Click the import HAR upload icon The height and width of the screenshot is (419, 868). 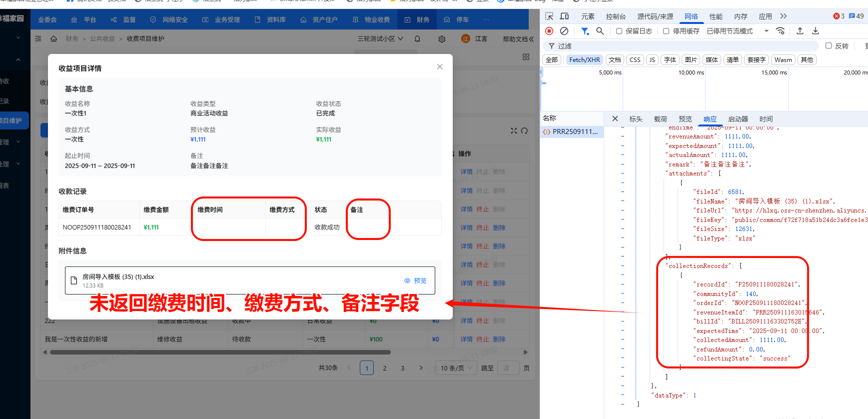(800, 31)
